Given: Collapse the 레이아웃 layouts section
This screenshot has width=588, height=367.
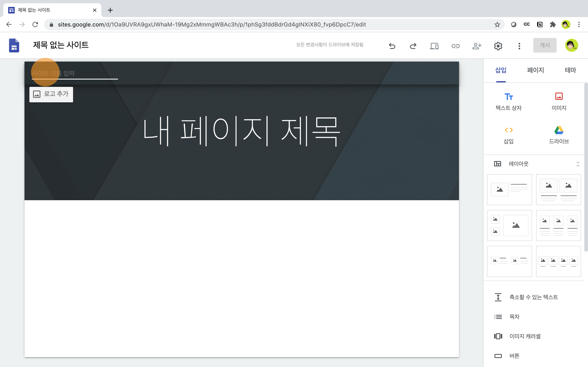Looking at the screenshot, I should click(578, 164).
